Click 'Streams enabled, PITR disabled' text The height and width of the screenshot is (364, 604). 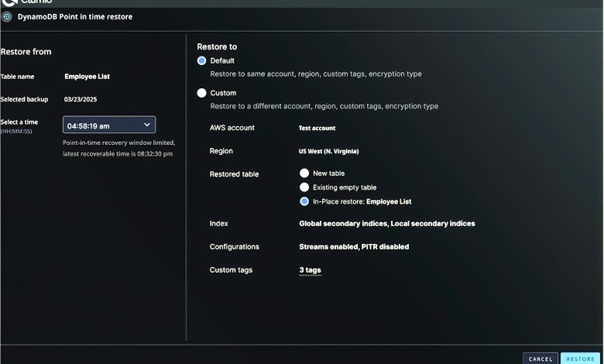tap(354, 247)
